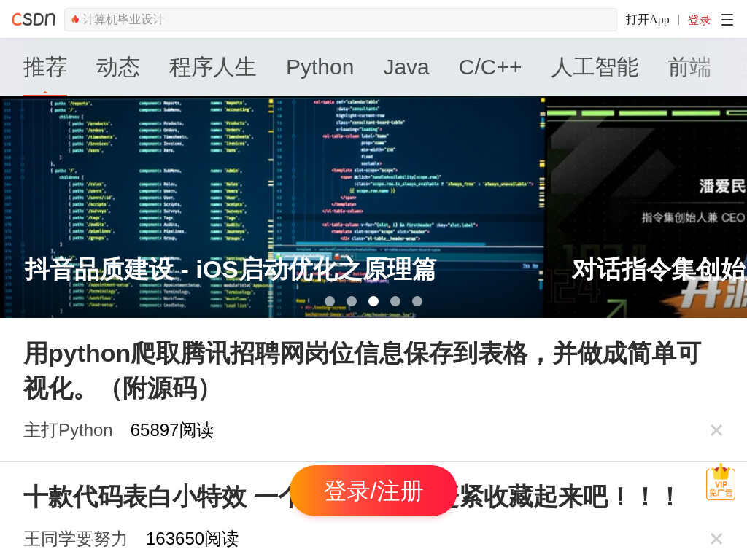Open the 打开App link
Viewport: 747px width, 560px height.
[x=647, y=20]
